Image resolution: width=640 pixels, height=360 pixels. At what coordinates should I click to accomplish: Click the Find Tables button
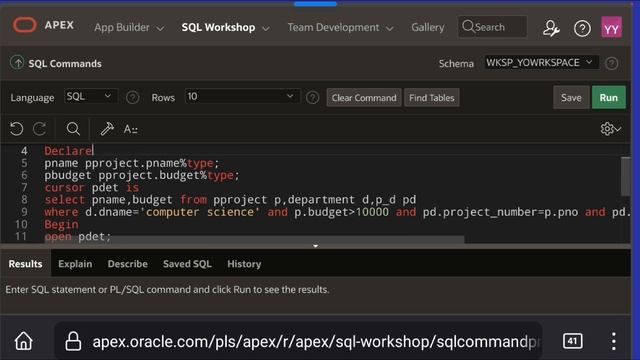click(x=431, y=98)
